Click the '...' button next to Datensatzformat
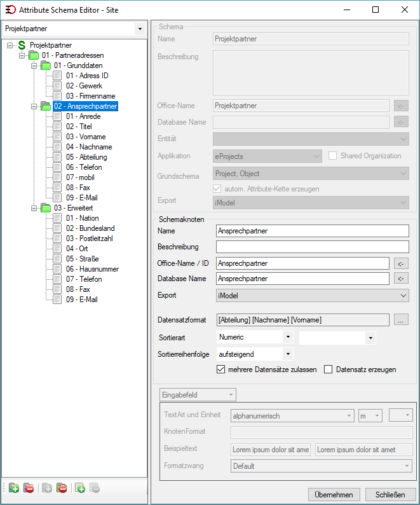420x505 pixels. pos(401,319)
